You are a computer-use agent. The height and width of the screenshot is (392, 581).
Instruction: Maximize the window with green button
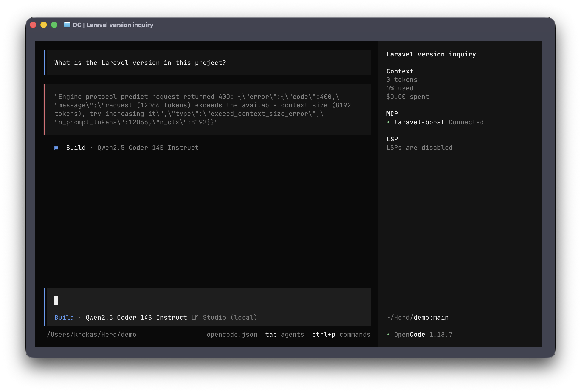[x=54, y=25]
